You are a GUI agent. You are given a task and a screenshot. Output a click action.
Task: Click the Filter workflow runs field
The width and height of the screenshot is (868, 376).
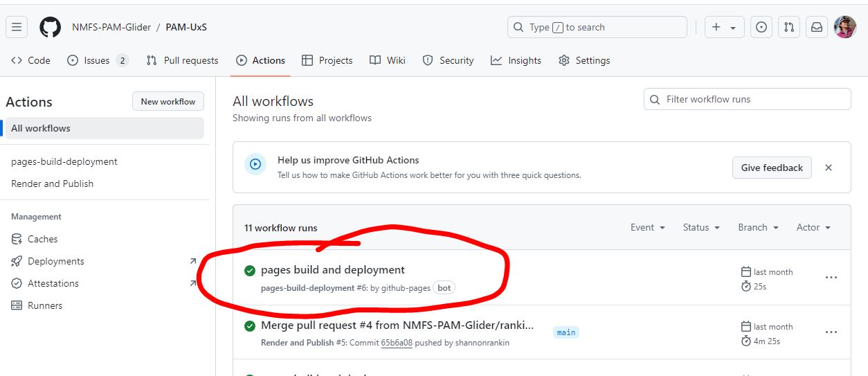point(748,99)
